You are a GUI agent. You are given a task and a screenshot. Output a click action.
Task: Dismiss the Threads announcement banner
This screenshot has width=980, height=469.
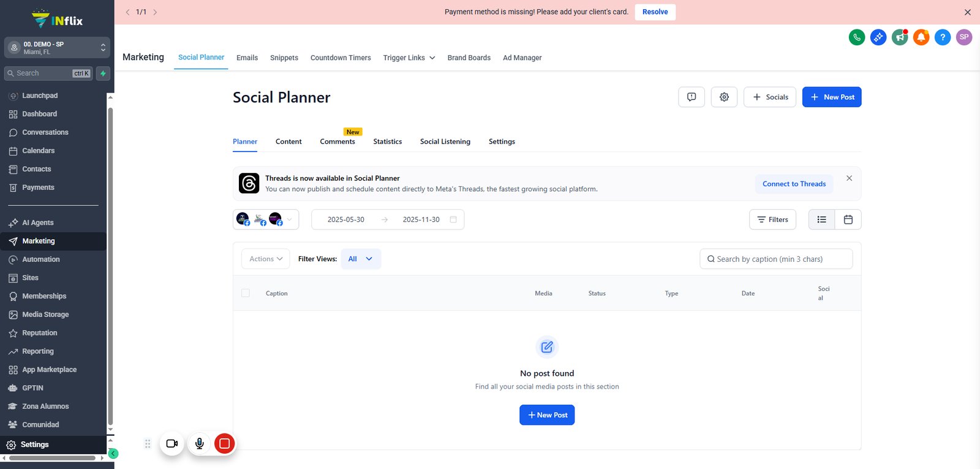coord(849,178)
